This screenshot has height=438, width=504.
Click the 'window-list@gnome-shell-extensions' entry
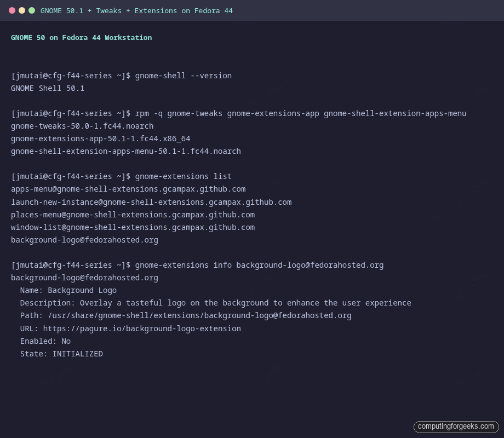(x=133, y=228)
